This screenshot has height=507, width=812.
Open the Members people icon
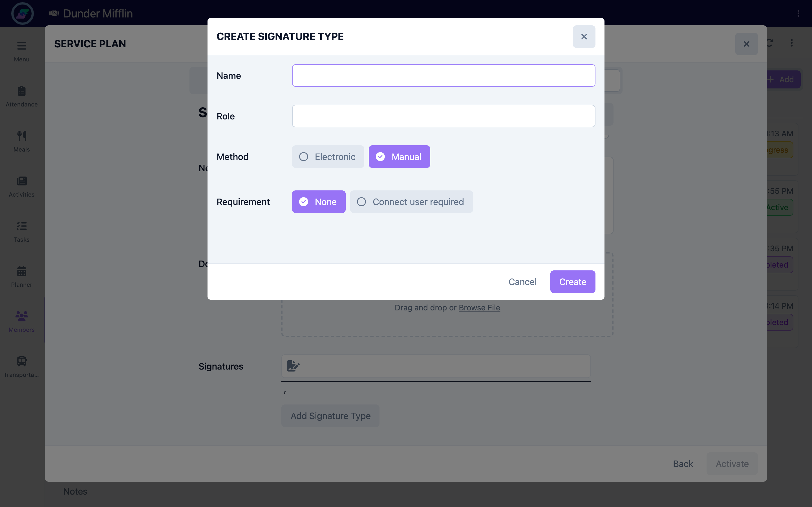click(21, 316)
